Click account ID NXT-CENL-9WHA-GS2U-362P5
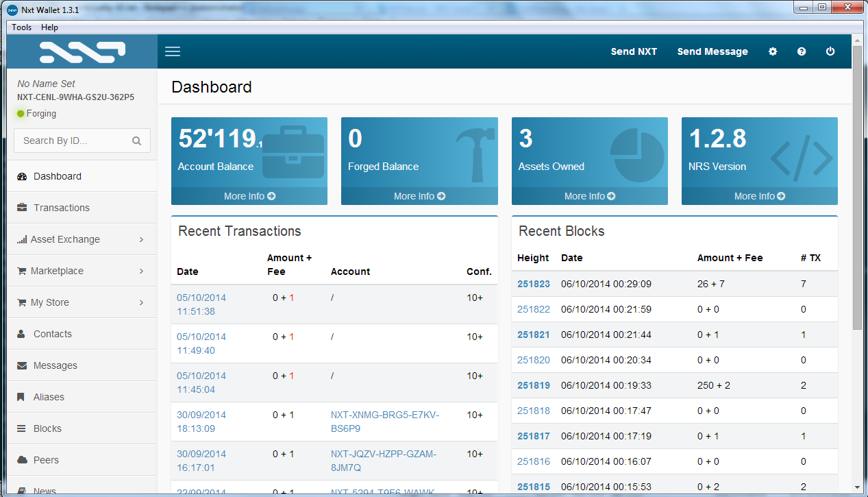 coord(76,97)
